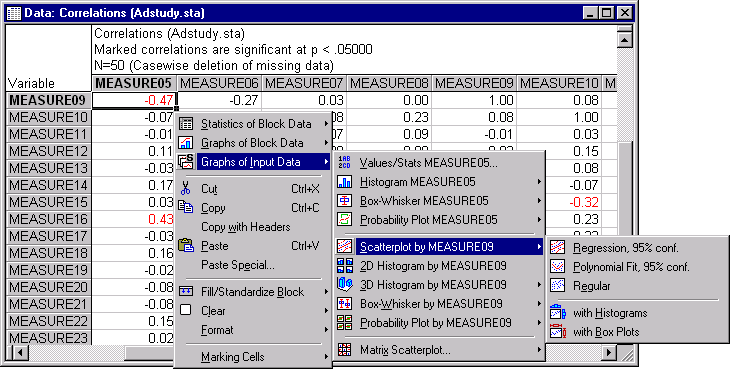The image size is (730, 369).
Task: Click the Clear icon in context menu
Action: [x=186, y=310]
